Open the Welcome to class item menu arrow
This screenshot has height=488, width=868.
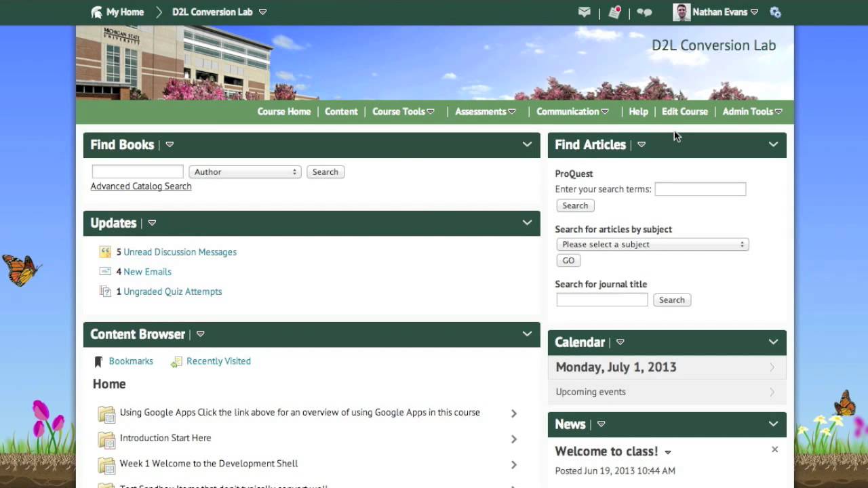(x=668, y=452)
